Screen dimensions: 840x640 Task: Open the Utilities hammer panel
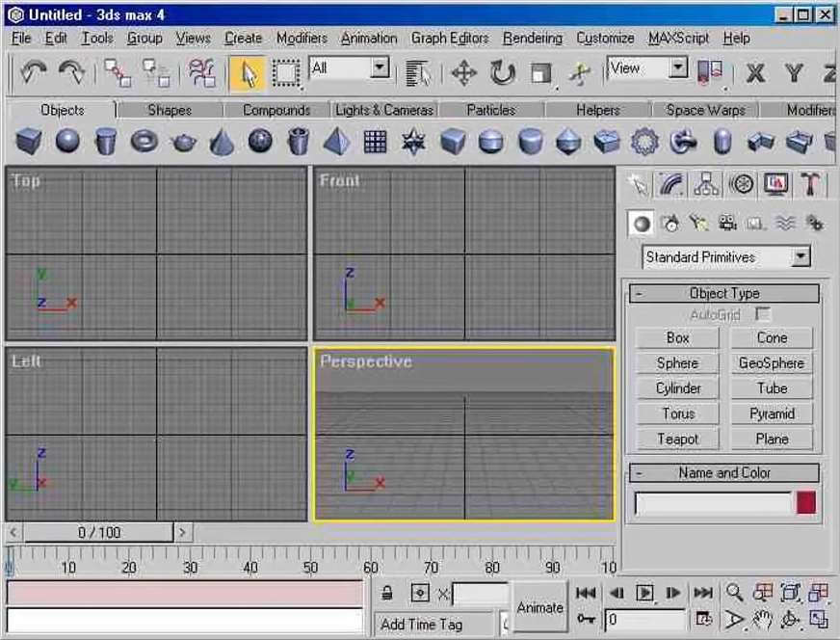[x=810, y=185]
